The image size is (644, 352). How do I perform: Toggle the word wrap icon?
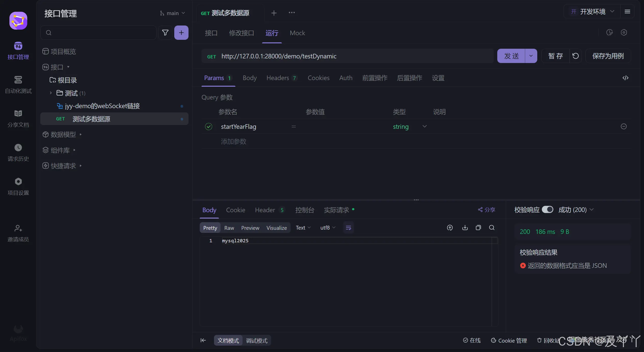point(348,228)
